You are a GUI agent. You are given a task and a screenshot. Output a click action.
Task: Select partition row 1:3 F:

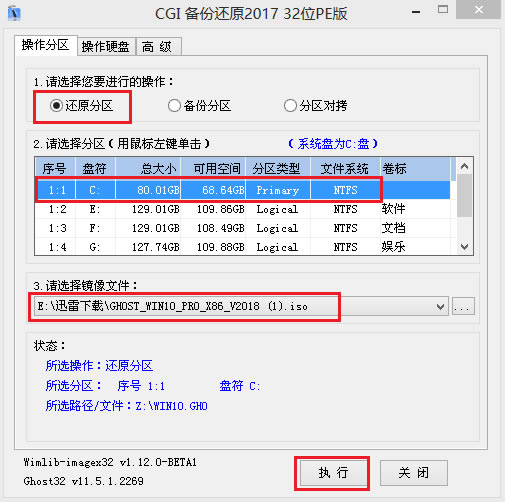[243, 228]
